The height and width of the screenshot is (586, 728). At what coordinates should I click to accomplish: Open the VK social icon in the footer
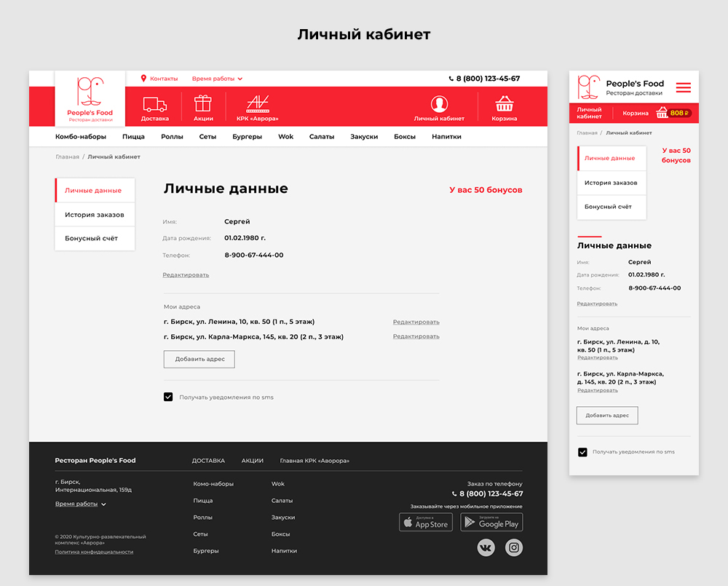click(486, 547)
